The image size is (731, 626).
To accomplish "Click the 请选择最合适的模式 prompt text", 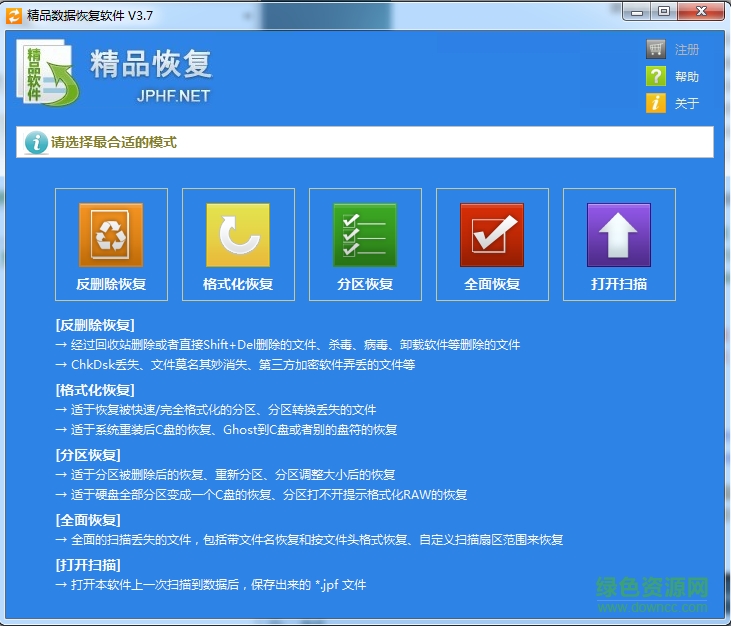I will click(x=114, y=142).
